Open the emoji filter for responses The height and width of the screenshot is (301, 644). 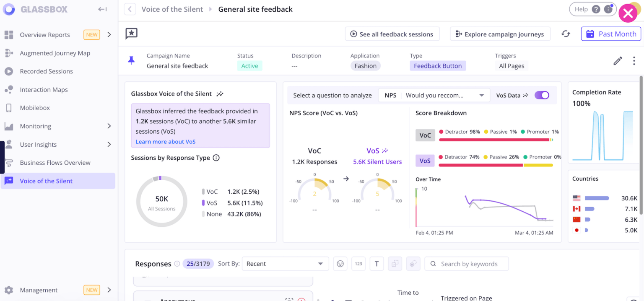[340, 263]
